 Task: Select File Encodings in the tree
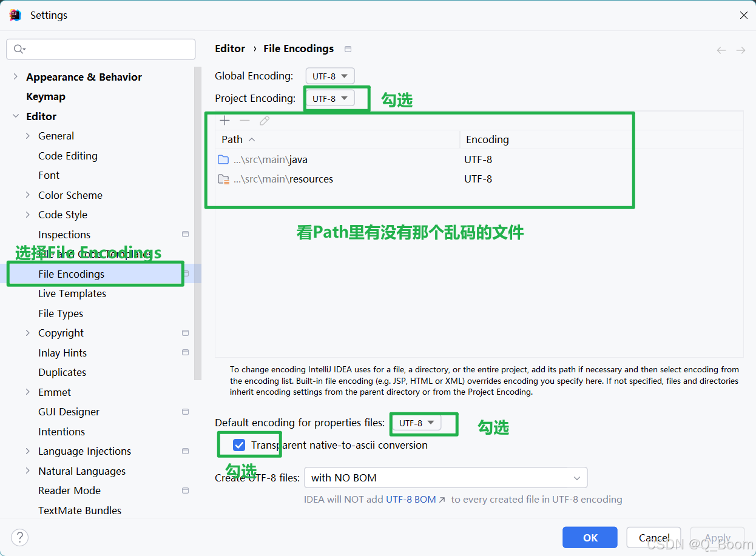click(71, 274)
